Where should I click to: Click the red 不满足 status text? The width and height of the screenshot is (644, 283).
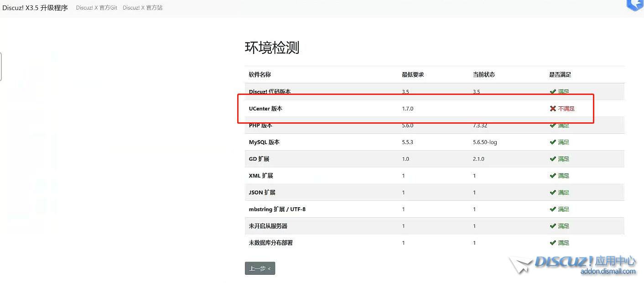pos(566,109)
